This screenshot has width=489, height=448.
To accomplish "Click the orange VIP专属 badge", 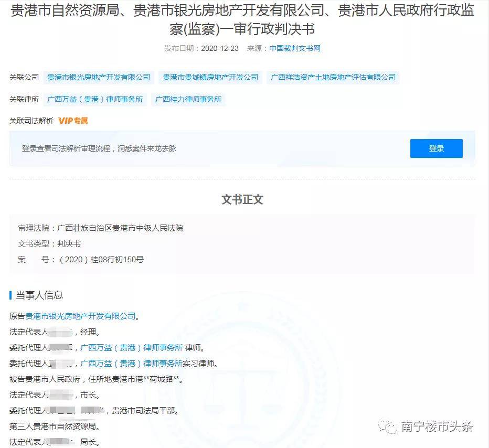I will point(73,121).
